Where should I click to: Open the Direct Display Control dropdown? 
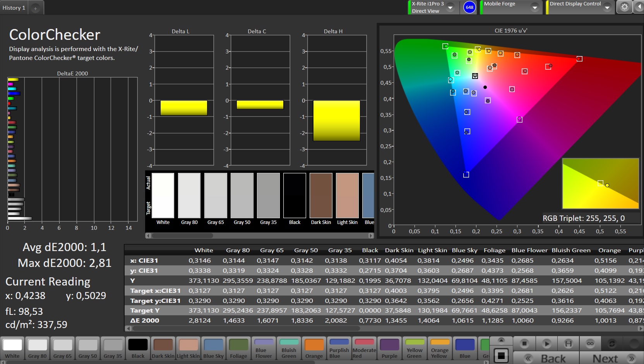coord(607,7)
